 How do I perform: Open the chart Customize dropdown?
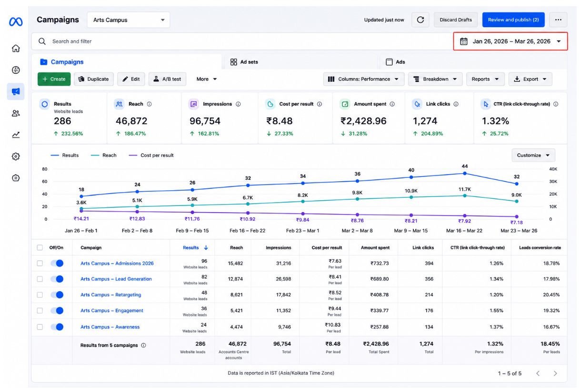(533, 155)
